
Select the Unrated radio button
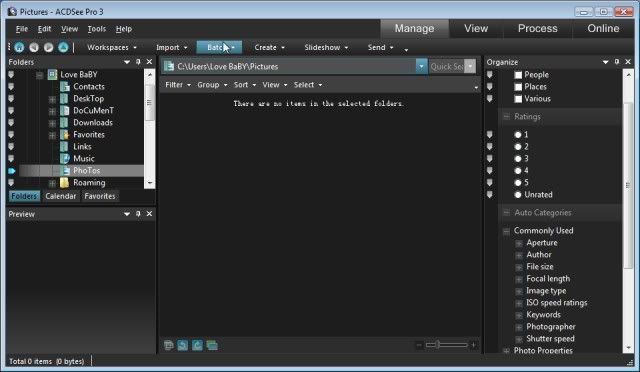pos(518,195)
